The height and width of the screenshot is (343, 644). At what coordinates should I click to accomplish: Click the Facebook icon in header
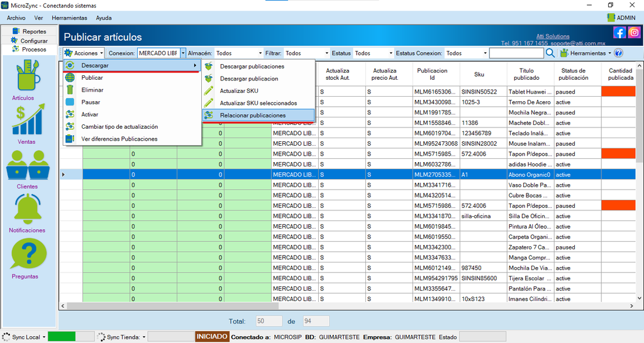coord(619,33)
